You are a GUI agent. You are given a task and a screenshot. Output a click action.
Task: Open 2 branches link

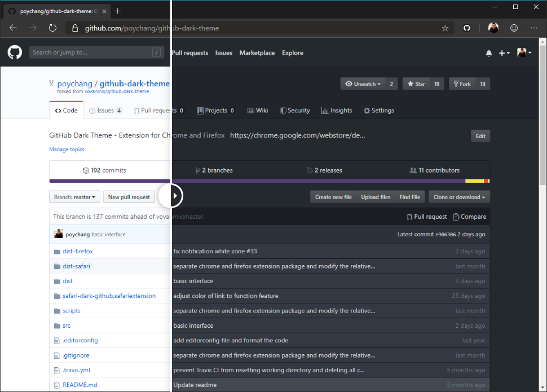point(214,170)
